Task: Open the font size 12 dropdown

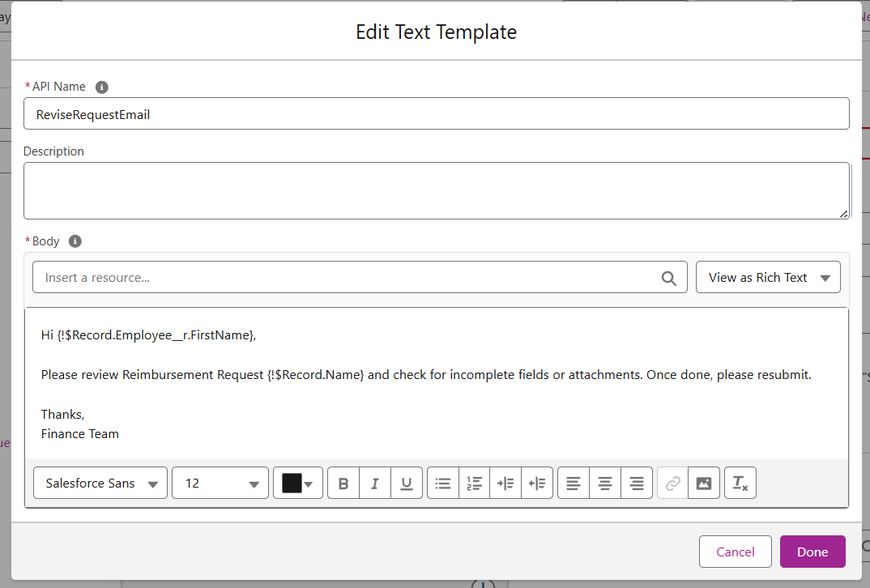Action: [220, 484]
